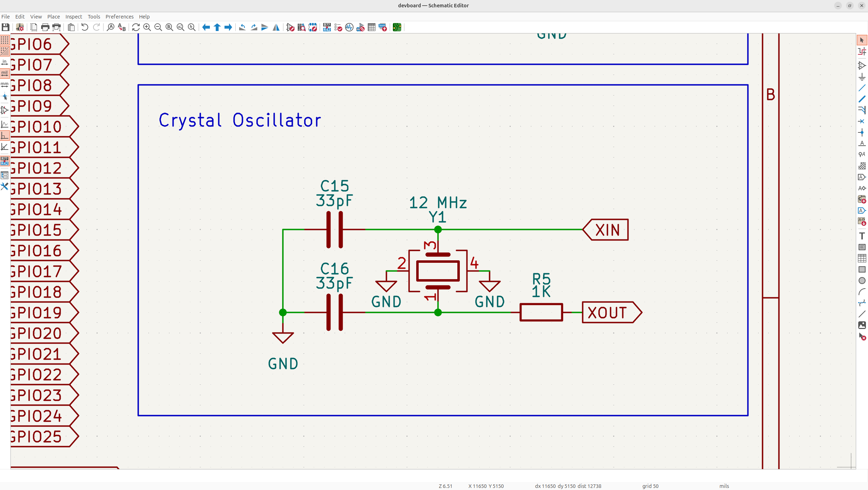Select the Place Symbol tool
868x490 pixels.
coord(862,66)
